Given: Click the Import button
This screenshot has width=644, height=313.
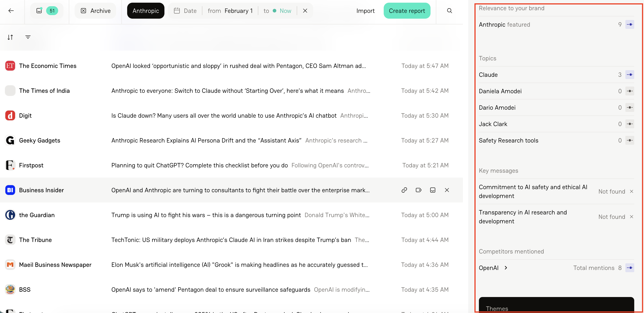Looking at the screenshot, I should click(365, 11).
